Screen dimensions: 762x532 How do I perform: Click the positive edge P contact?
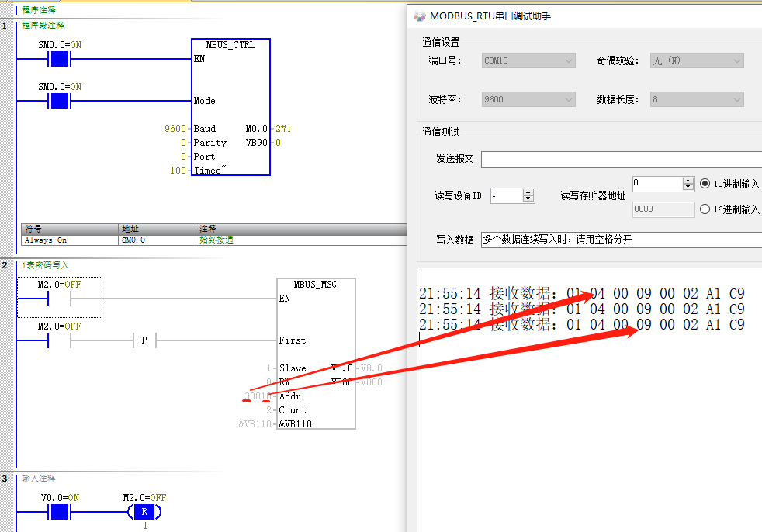[144, 340]
